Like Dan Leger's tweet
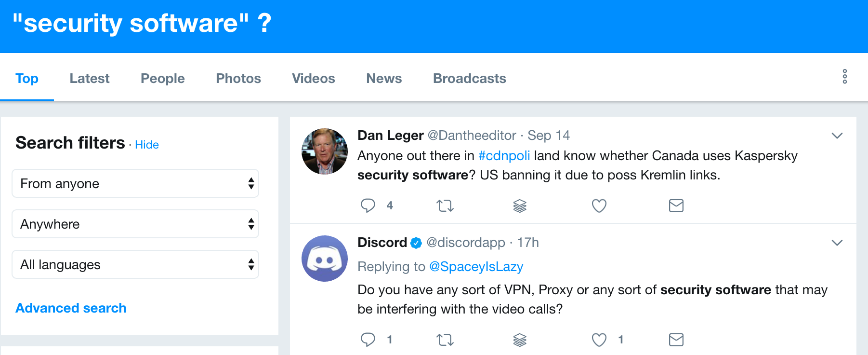The width and height of the screenshot is (868, 355). pyautogui.click(x=599, y=206)
